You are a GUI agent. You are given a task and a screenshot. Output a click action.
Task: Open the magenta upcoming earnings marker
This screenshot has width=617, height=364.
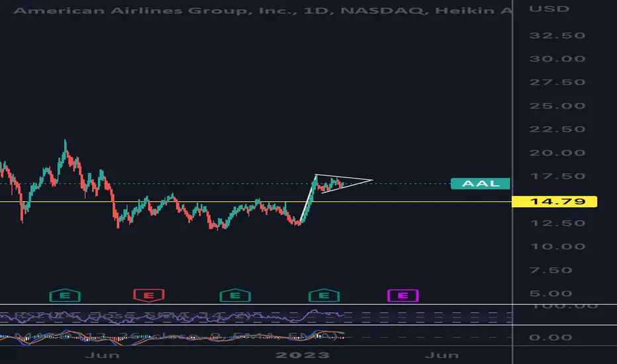tap(403, 296)
